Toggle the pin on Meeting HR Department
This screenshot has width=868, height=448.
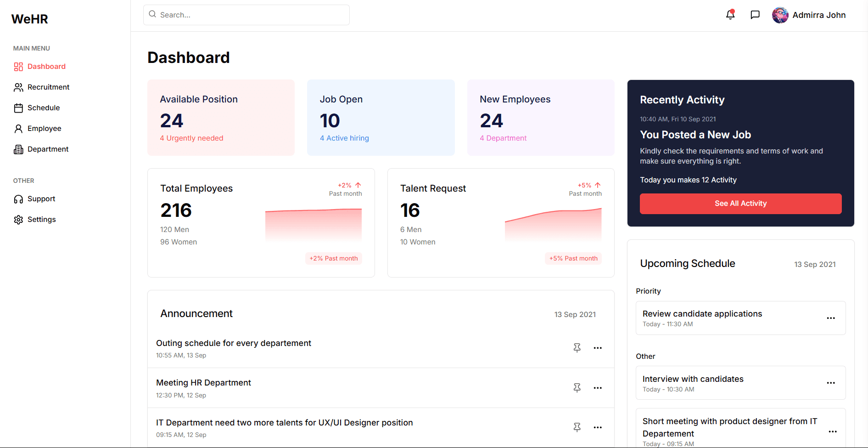point(577,388)
